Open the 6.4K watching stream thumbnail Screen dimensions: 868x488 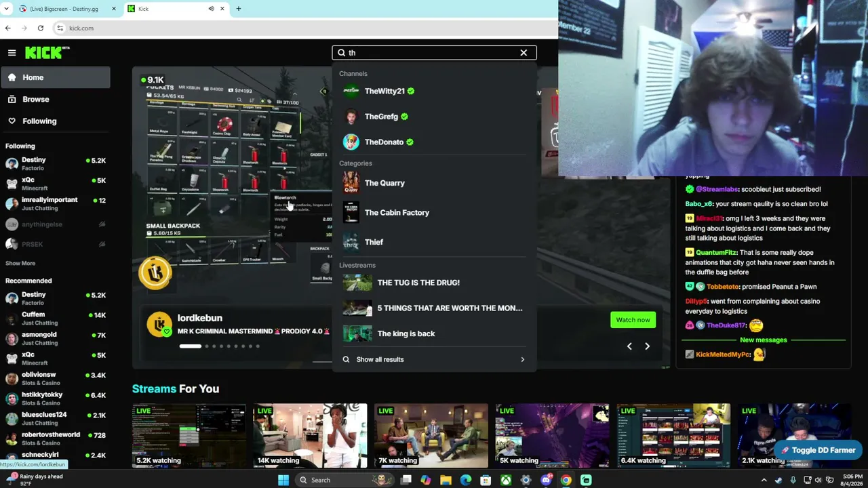tap(673, 436)
